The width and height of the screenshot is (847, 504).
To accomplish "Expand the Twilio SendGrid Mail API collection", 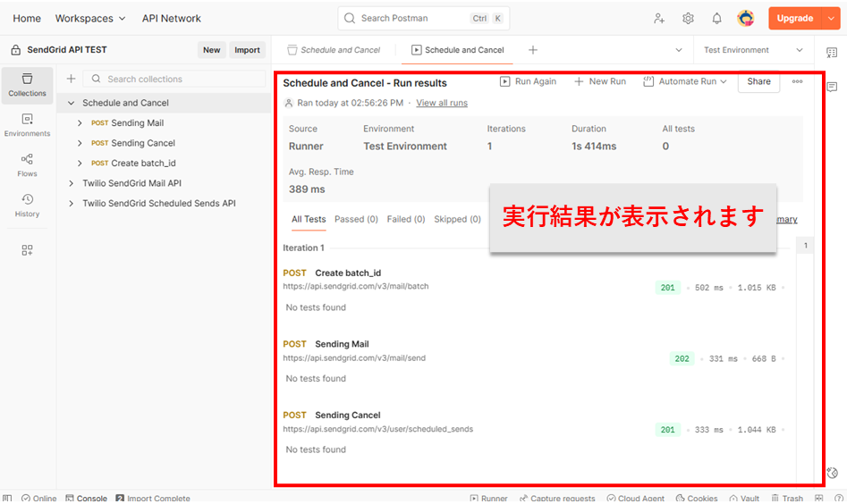I will point(72,183).
